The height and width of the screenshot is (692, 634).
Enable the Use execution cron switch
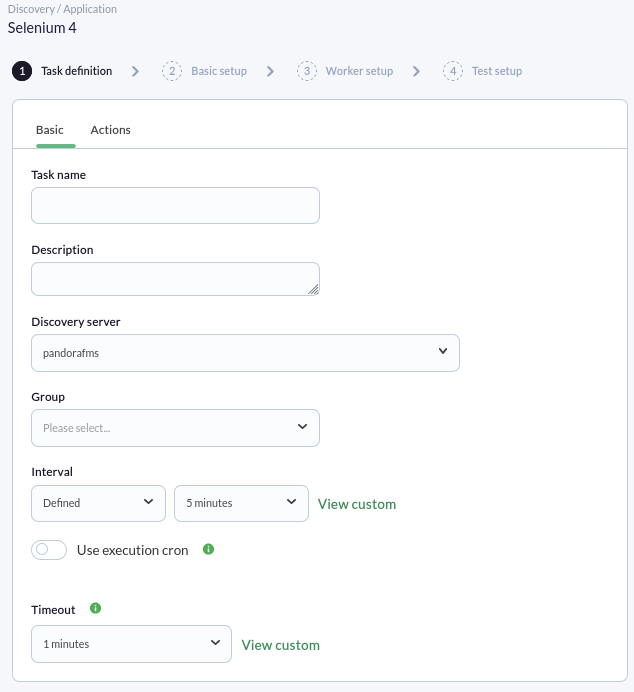click(x=49, y=550)
